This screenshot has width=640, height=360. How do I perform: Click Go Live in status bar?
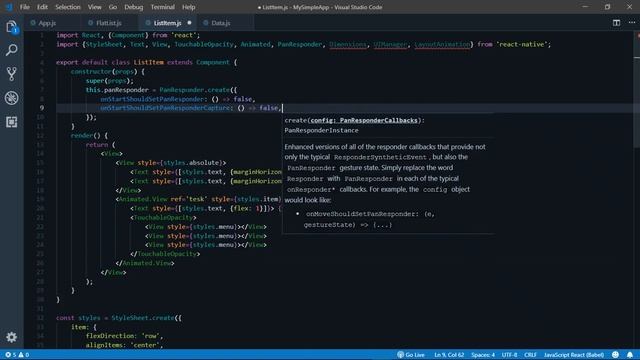(x=411, y=355)
